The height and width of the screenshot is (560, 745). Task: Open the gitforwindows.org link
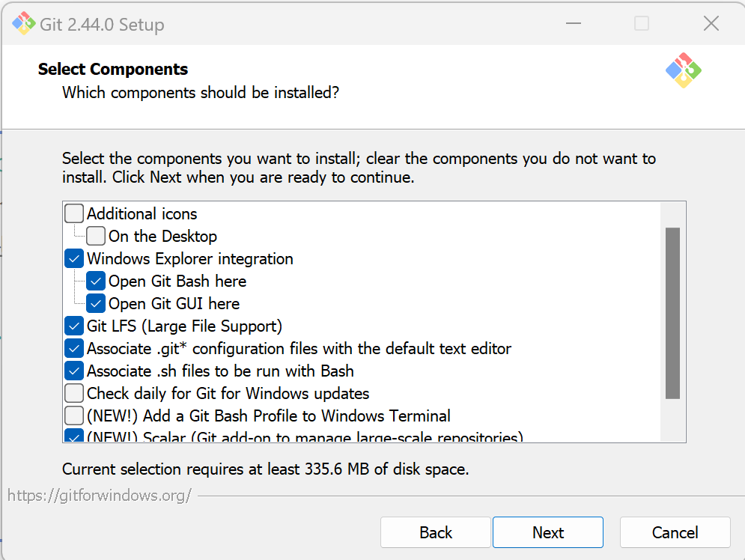[x=100, y=495]
